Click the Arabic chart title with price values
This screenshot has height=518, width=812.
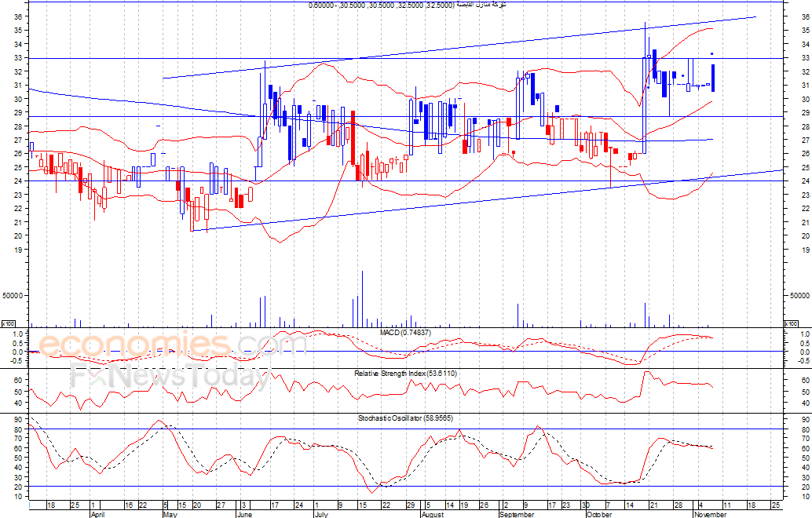(408, 5)
